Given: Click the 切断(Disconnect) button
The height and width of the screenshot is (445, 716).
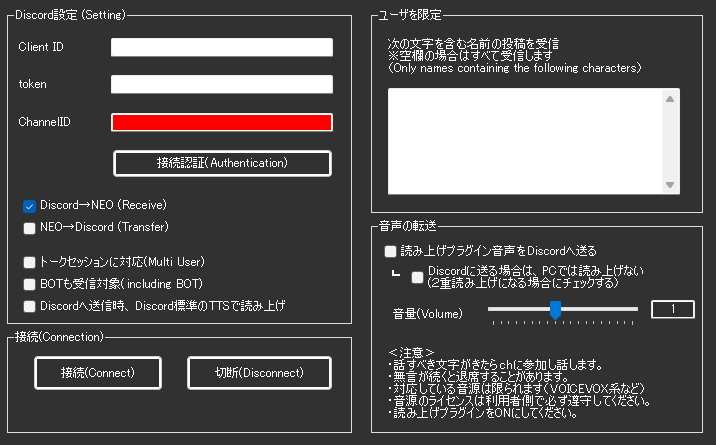Looking at the screenshot, I should (259, 373).
